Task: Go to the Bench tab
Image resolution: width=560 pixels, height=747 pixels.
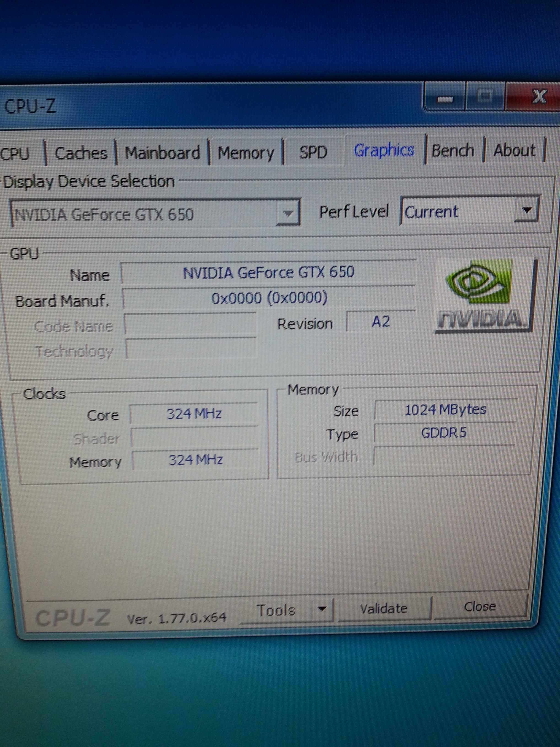Action: point(453,150)
